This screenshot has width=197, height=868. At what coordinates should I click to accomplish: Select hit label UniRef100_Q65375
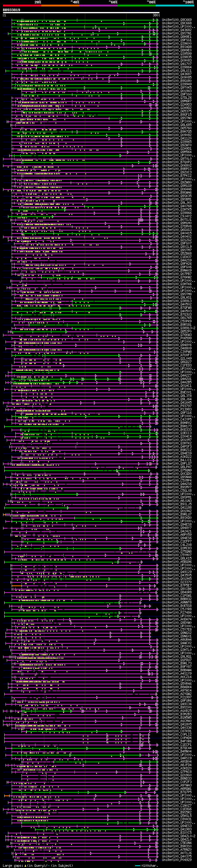[x=177, y=111]
